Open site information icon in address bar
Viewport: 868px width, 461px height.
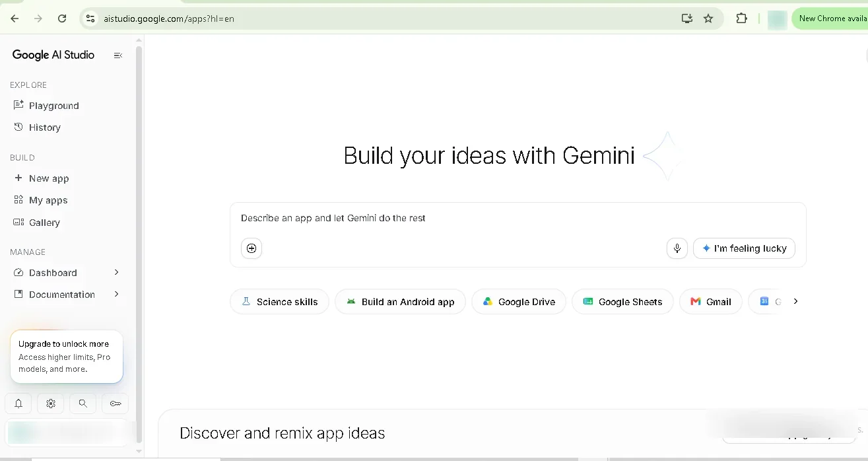coord(90,18)
